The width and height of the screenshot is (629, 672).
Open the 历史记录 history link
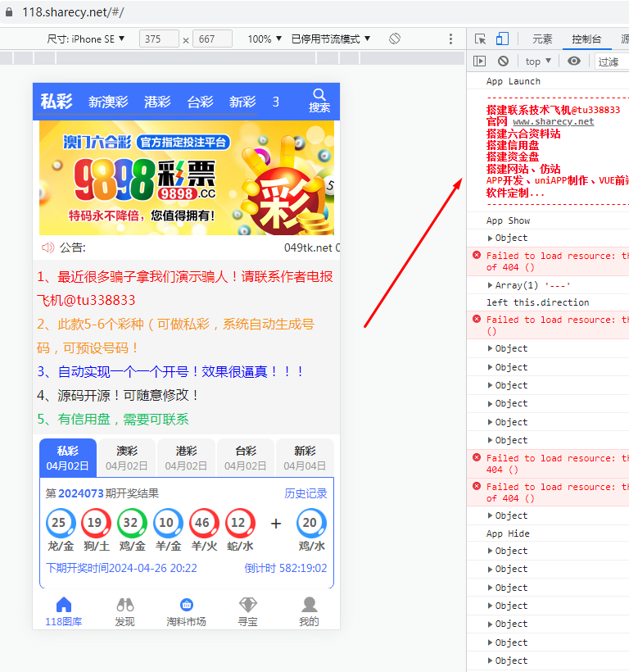tap(305, 493)
